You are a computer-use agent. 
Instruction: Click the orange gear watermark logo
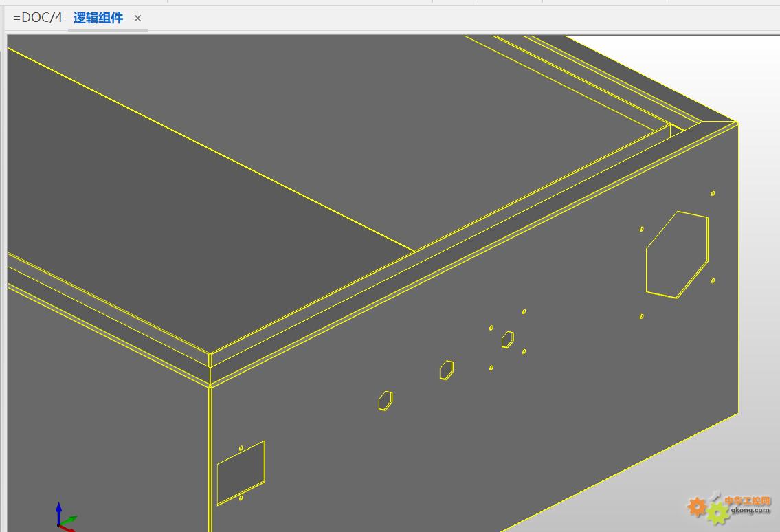click(x=697, y=507)
